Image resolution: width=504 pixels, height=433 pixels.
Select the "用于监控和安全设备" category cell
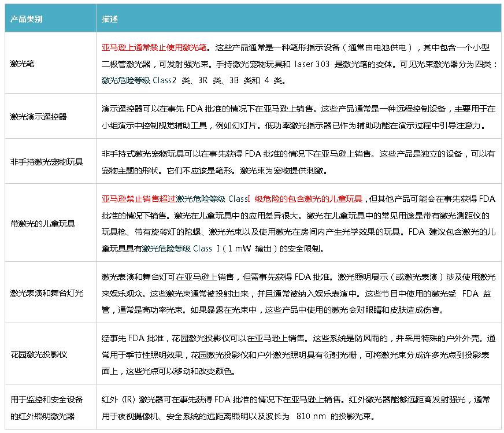click(47, 400)
